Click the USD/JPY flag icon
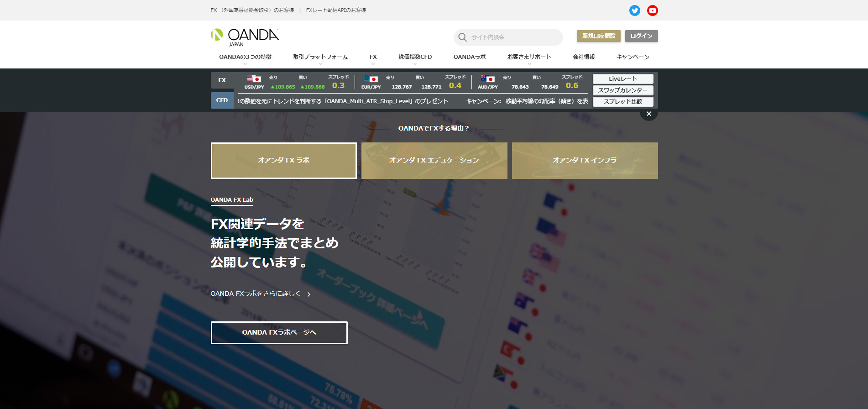 254,79
